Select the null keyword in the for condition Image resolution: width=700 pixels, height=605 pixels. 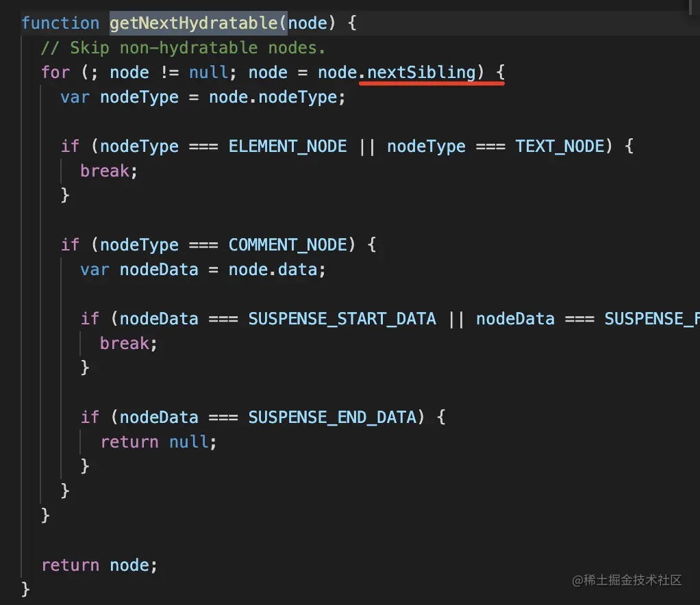tap(208, 72)
